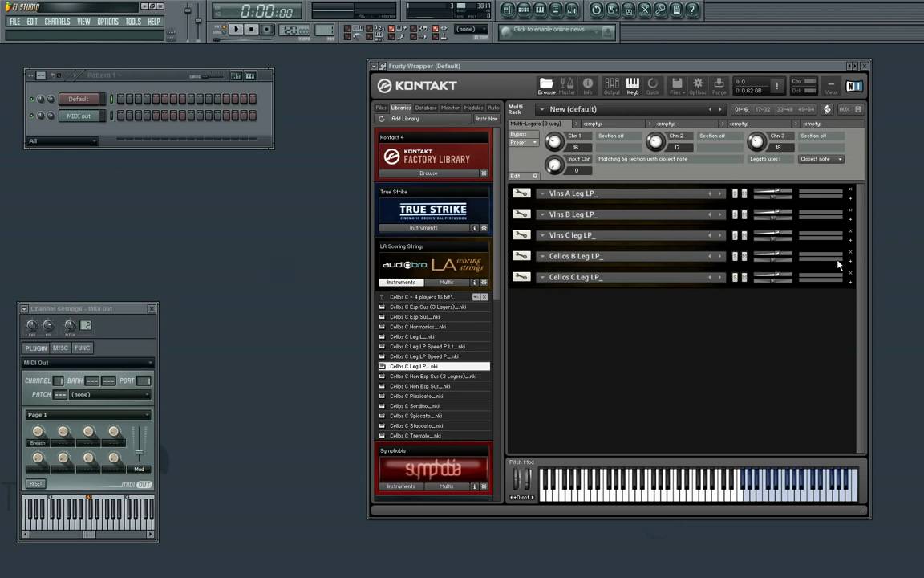The image size is (924, 578).
Task: Open the Kontakt Files menu icon
Action: click(x=677, y=86)
